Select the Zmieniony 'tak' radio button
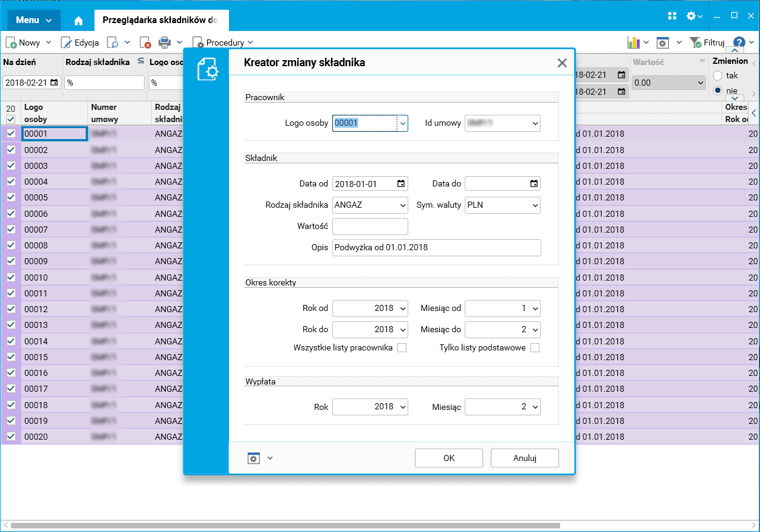 pyautogui.click(x=718, y=76)
